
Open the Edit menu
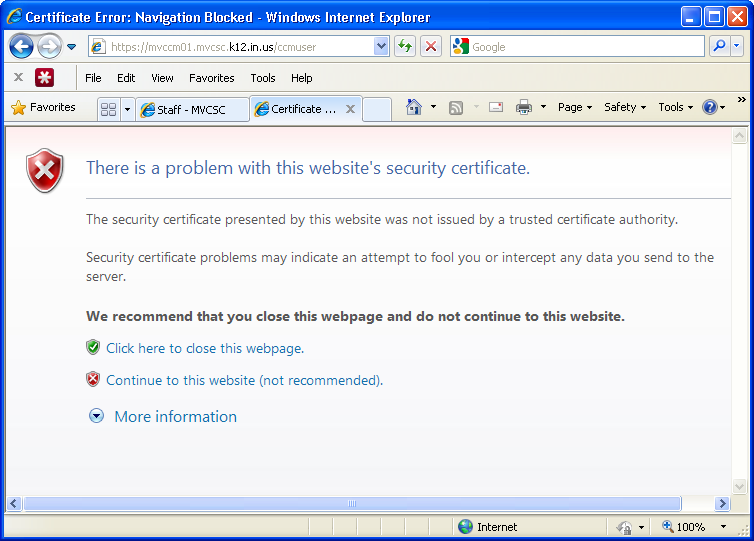(x=126, y=78)
